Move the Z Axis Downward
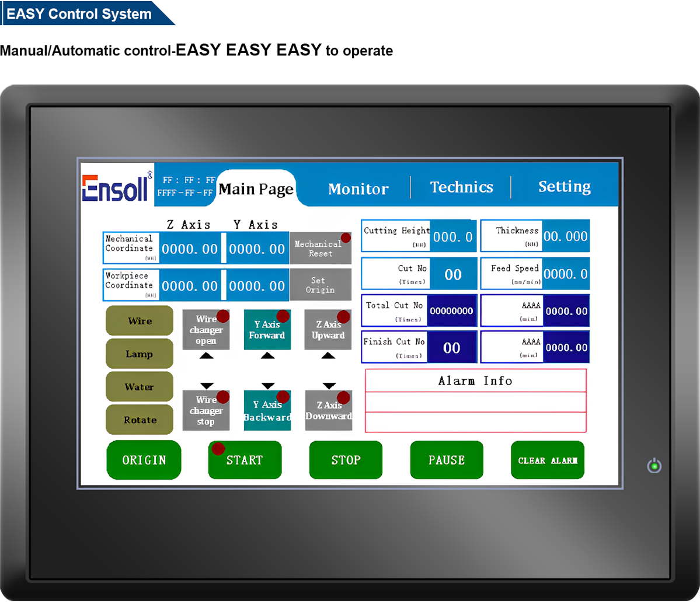700x604 pixels. 329,410
